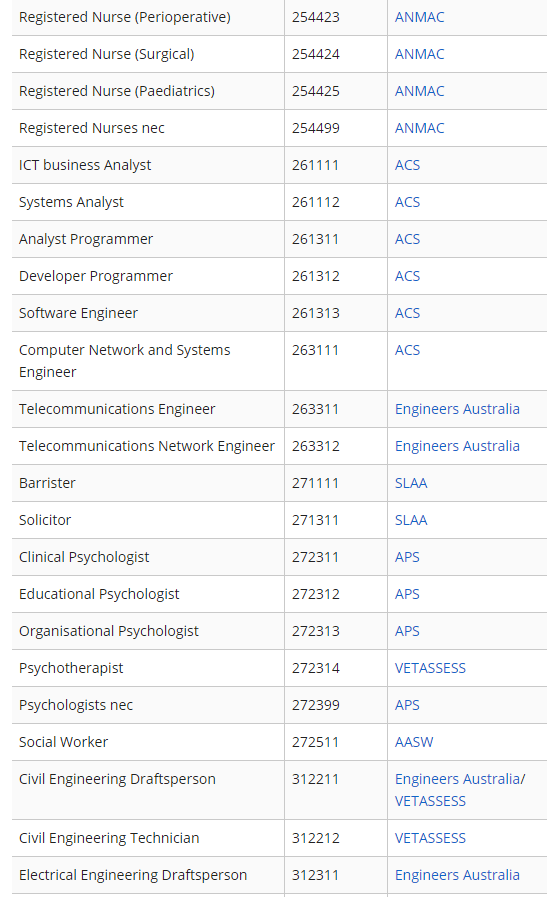This screenshot has width=547, height=897.
Task: Open ACS link for Computer Network and Systems Engineer
Action: click(x=407, y=350)
